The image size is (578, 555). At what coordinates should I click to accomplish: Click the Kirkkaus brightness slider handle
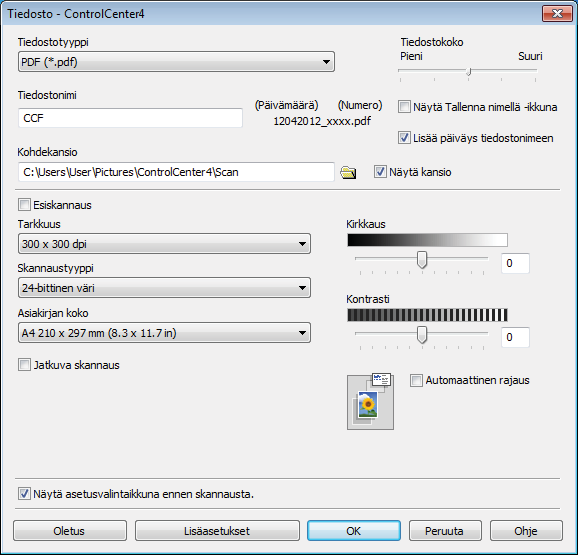coord(422,260)
